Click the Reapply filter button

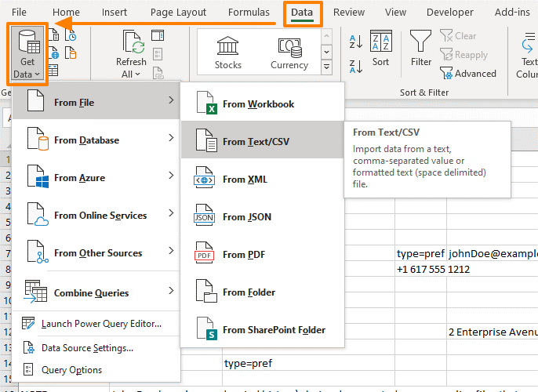click(463, 55)
